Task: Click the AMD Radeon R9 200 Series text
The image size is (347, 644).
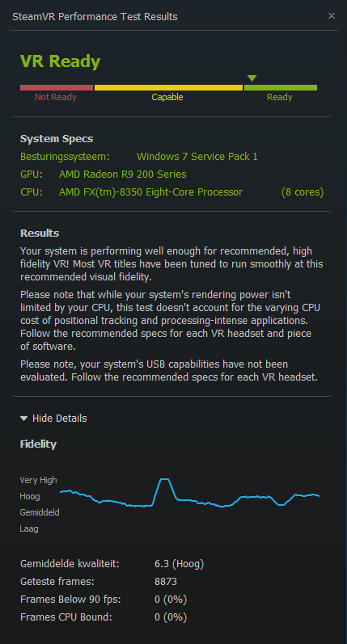Action: pyautogui.click(x=122, y=175)
